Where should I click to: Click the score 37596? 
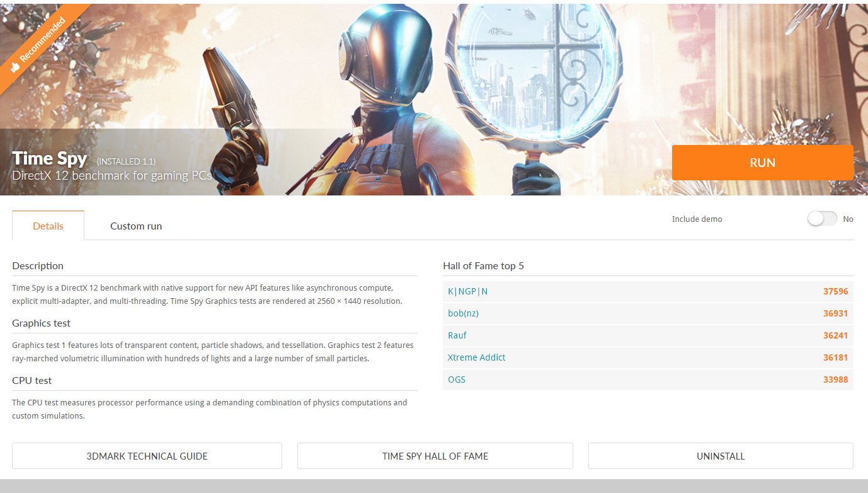[835, 291]
